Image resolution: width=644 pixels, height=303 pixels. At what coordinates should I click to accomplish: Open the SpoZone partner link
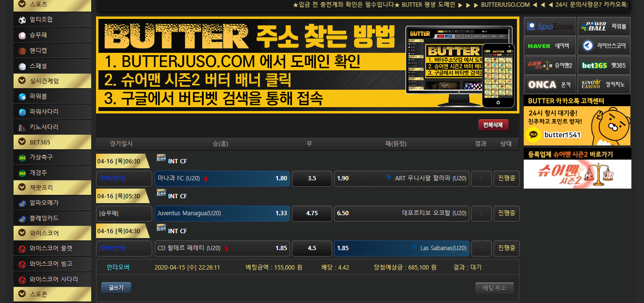[550, 27]
